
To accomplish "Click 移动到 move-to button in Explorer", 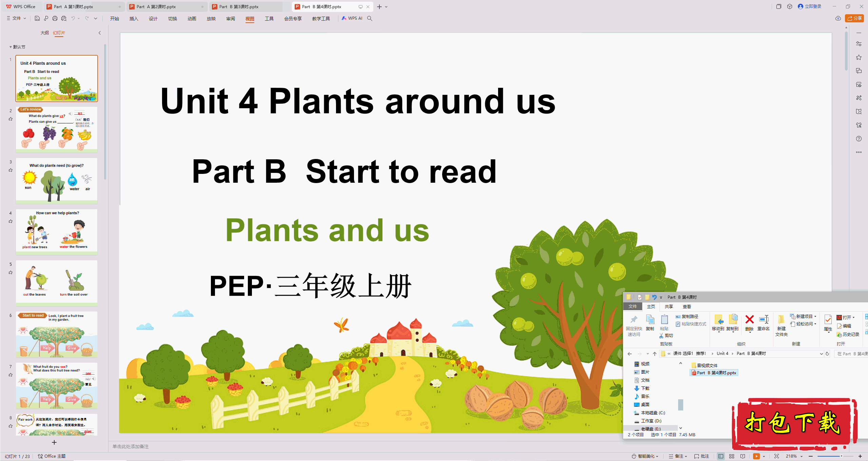I will click(718, 323).
